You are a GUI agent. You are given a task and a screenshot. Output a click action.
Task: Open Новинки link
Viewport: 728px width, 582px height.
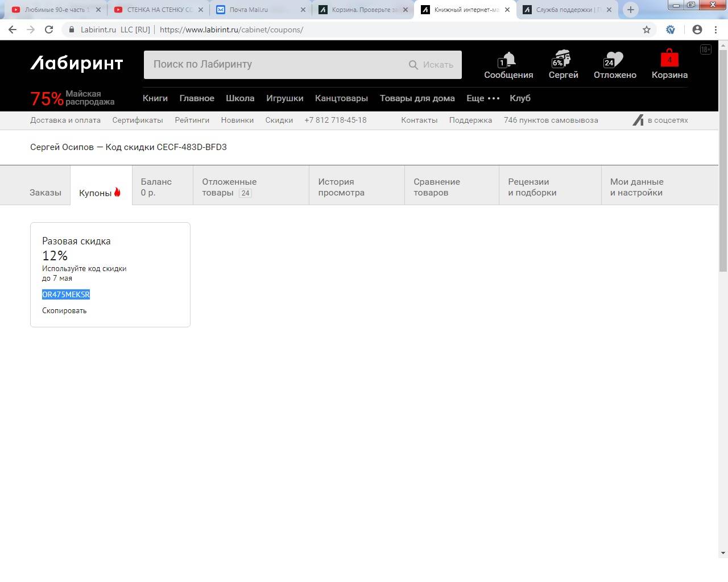[x=237, y=120]
